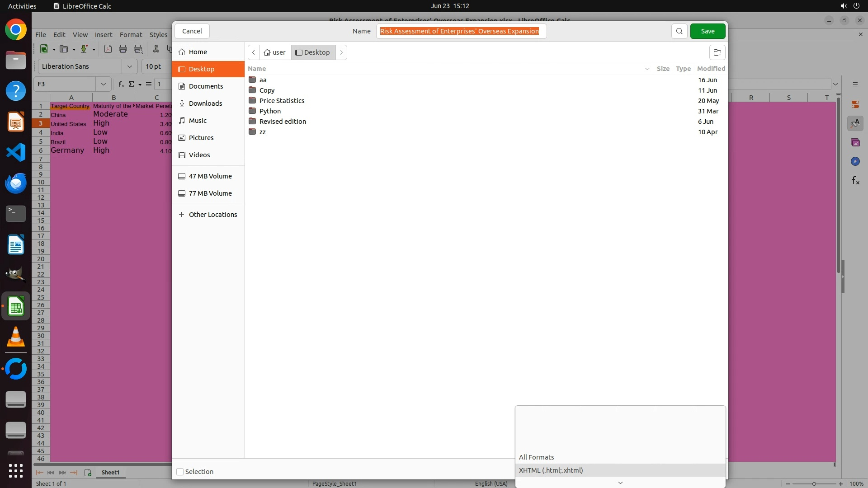Open the Insert menu

click(x=104, y=35)
